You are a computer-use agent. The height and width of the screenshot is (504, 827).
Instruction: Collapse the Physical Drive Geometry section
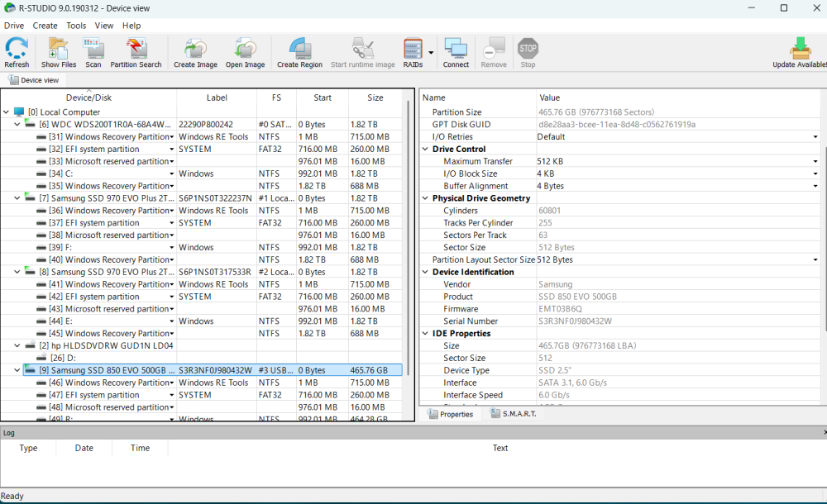[425, 198]
